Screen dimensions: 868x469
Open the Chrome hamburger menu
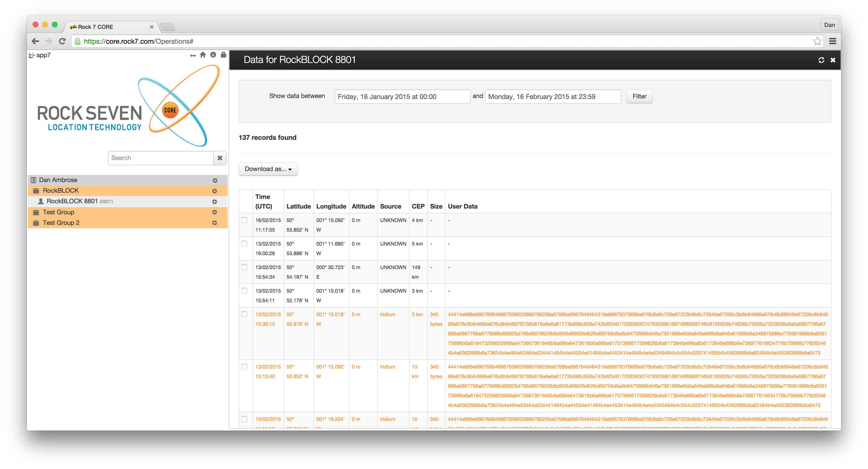coord(833,41)
